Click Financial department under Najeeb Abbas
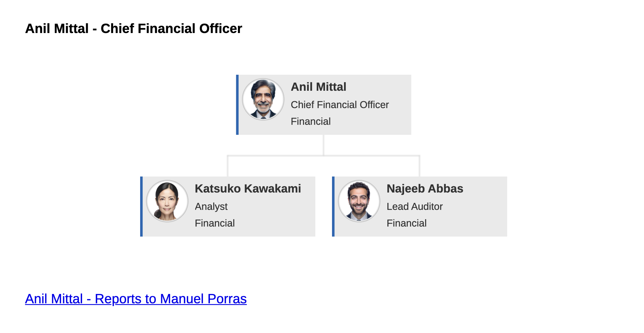 406,223
